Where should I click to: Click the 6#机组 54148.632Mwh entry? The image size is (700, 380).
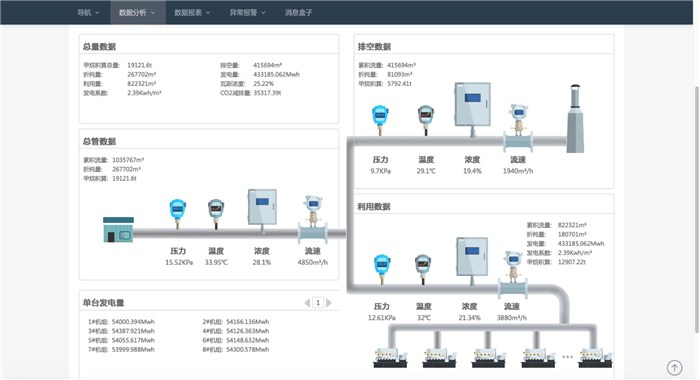236,340
